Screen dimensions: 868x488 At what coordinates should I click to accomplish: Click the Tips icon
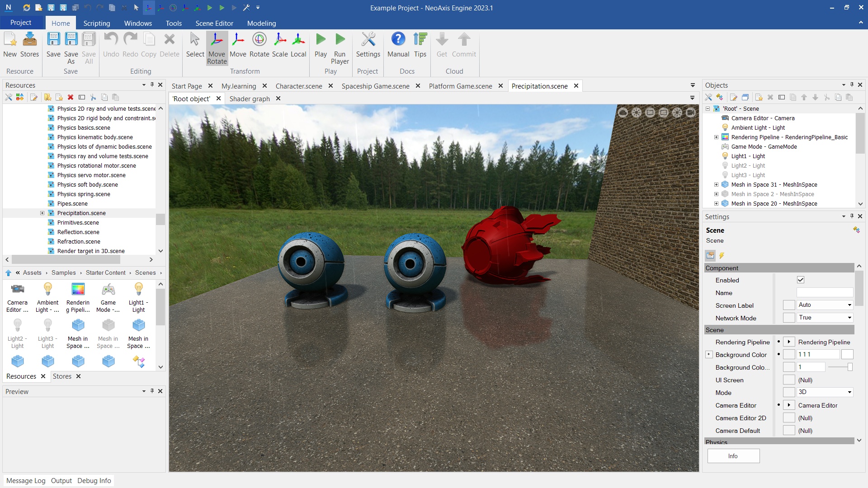(420, 45)
